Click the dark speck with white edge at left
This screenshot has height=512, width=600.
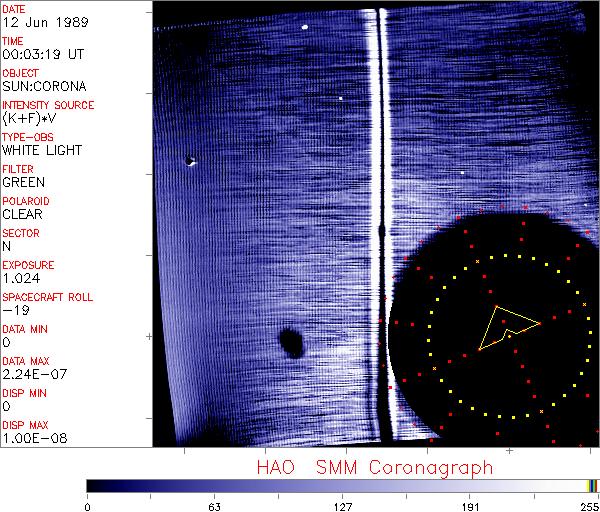(x=190, y=160)
